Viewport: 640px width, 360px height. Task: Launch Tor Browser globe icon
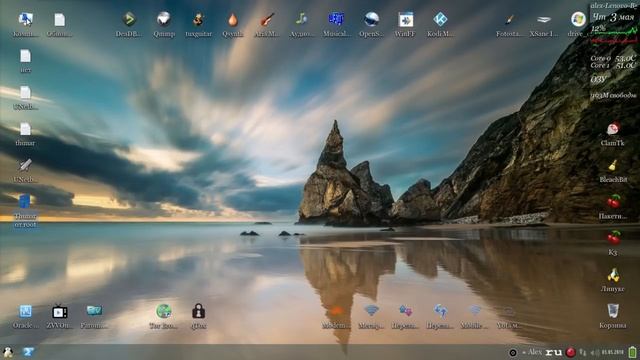(x=164, y=311)
